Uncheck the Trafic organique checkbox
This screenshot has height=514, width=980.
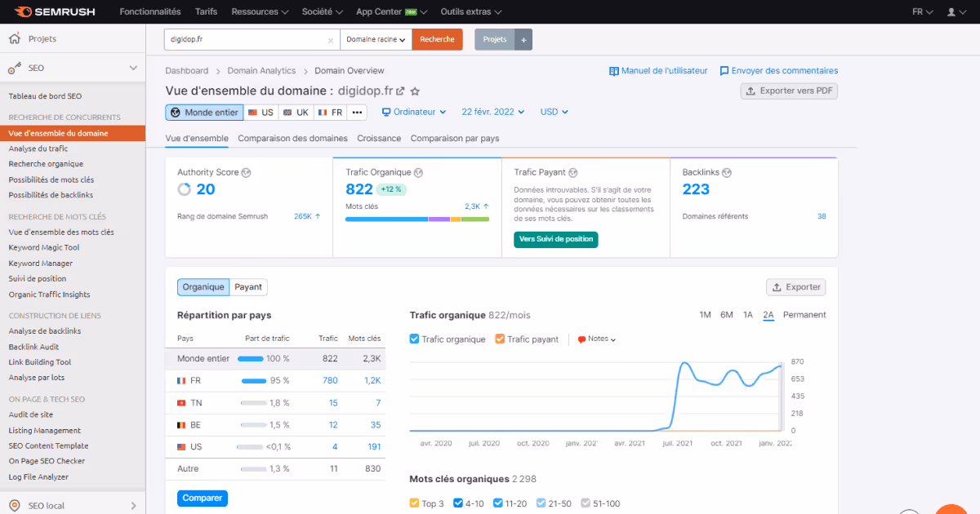tap(415, 339)
